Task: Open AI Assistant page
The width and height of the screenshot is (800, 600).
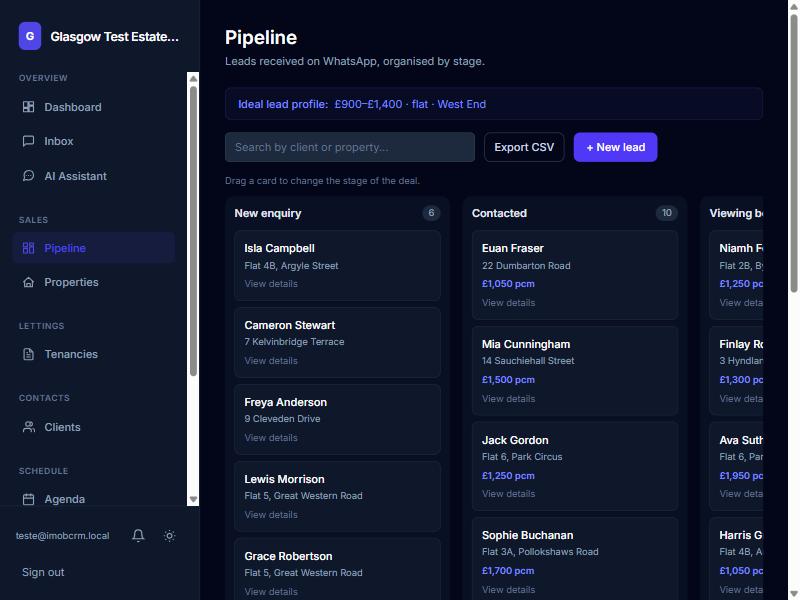Action: pyautogui.click(x=94, y=176)
